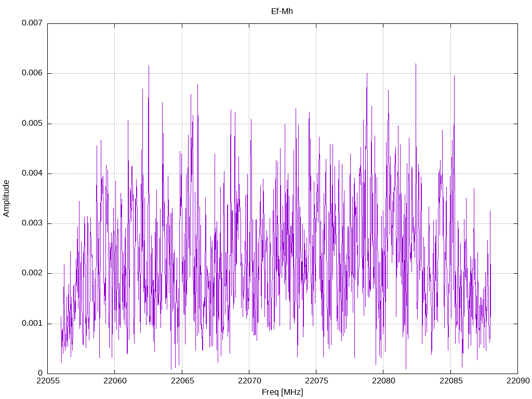This screenshot has width=532, height=399.
Task: Click the y-axis tick label 0.002
Action: [x=32, y=273]
